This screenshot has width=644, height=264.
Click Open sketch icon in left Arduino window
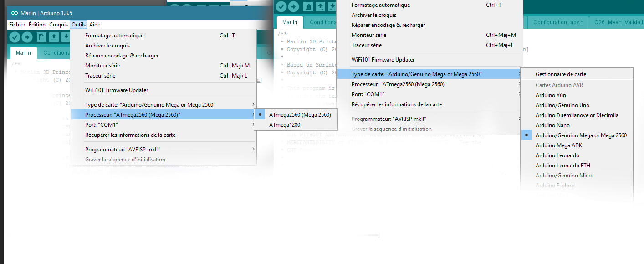click(54, 37)
